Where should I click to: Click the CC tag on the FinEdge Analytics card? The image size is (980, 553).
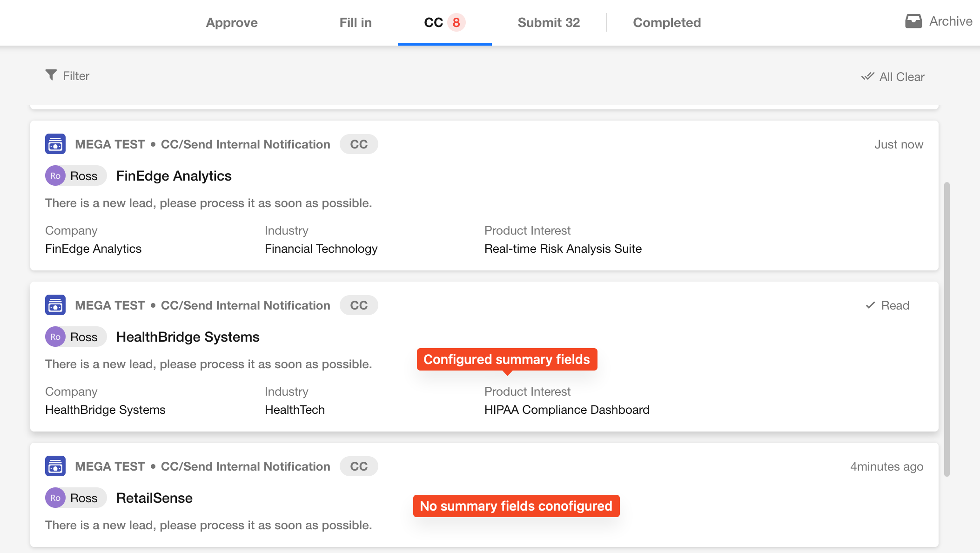point(359,144)
